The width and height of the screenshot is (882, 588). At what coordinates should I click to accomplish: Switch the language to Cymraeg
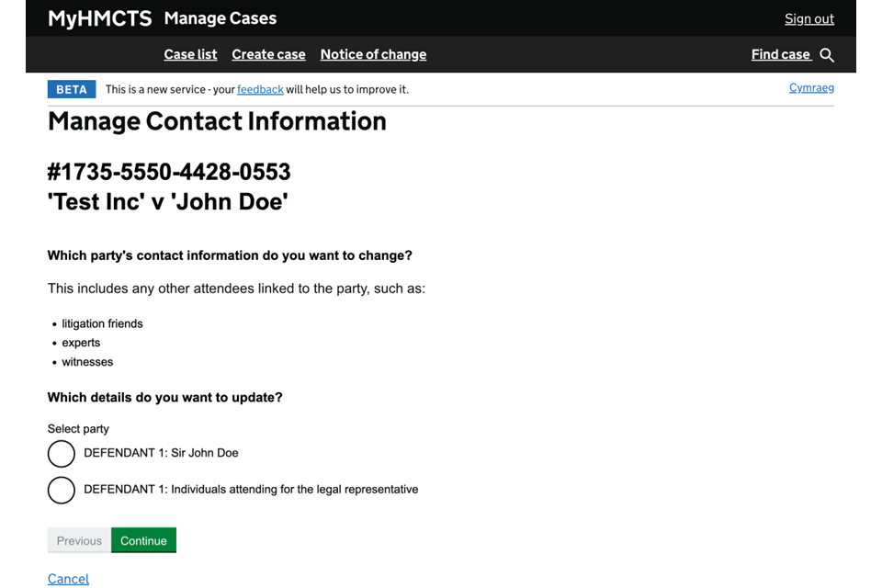pos(811,88)
